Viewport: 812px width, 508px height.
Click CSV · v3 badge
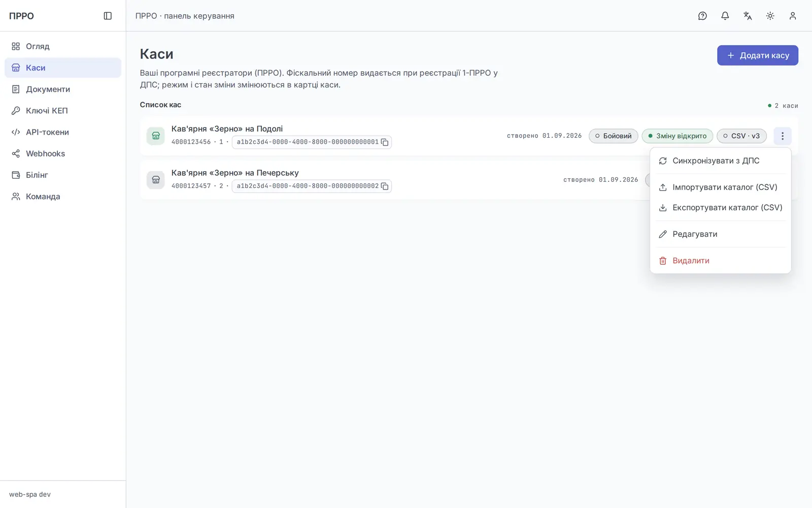(x=741, y=136)
